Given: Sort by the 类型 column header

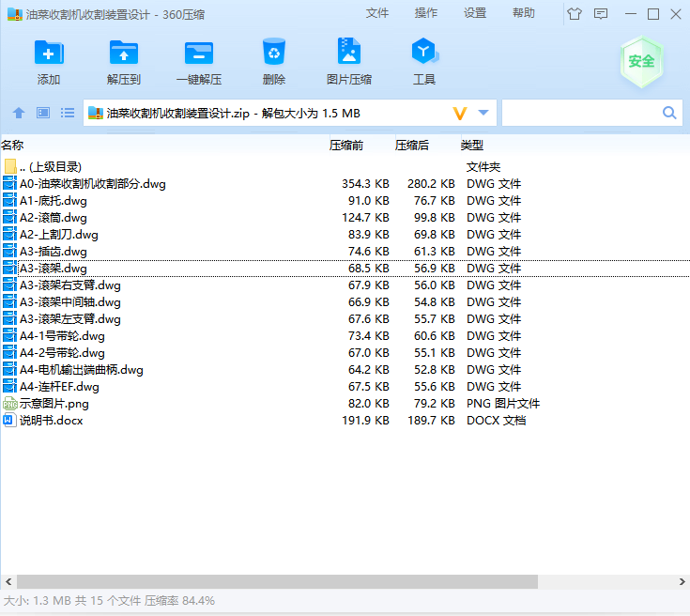Looking at the screenshot, I should click(x=471, y=145).
